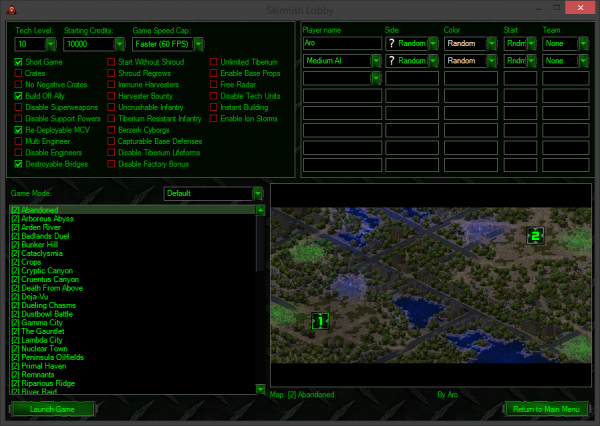
Task: Click the map list scroll down arrow
Action: point(260,389)
